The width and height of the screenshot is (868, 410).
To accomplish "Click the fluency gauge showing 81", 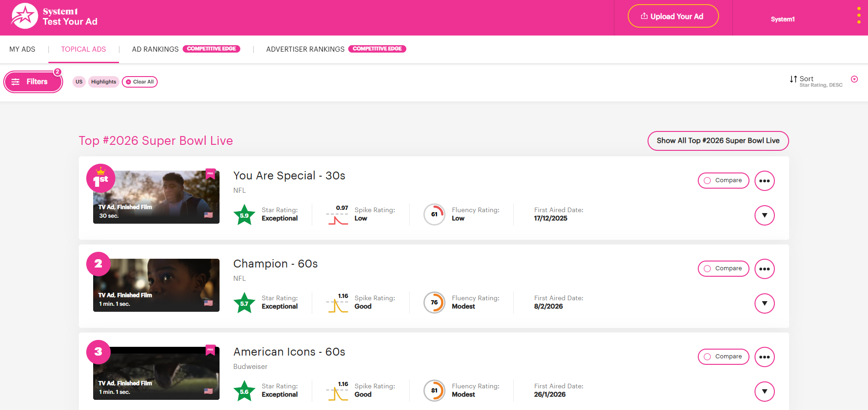I will click(434, 391).
